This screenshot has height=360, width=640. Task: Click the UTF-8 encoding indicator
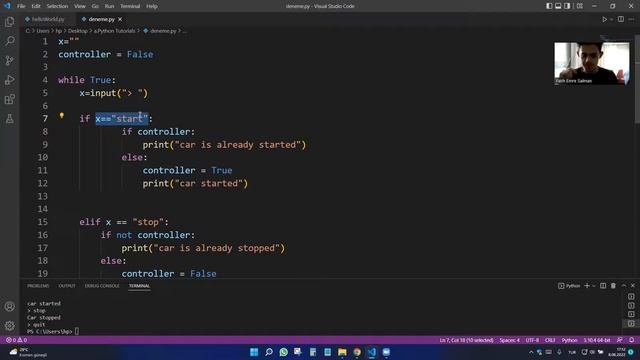point(532,340)
